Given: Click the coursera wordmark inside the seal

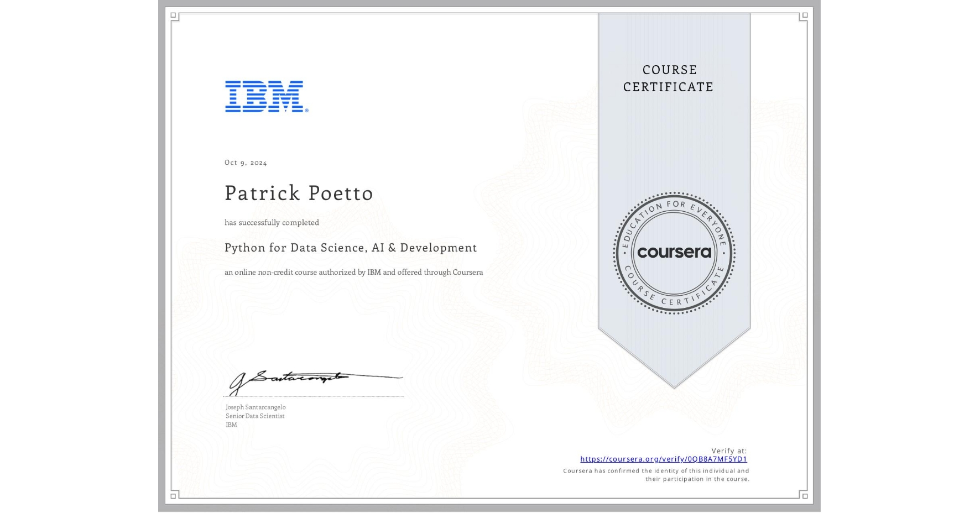Looking at the screenshot, I should [x=674, y=252].
